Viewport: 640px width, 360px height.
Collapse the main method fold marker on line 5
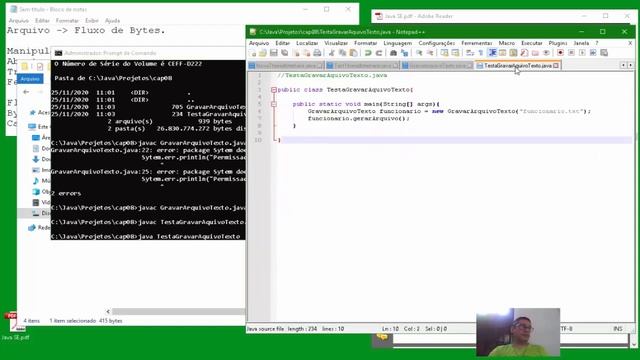coord(273,104)
